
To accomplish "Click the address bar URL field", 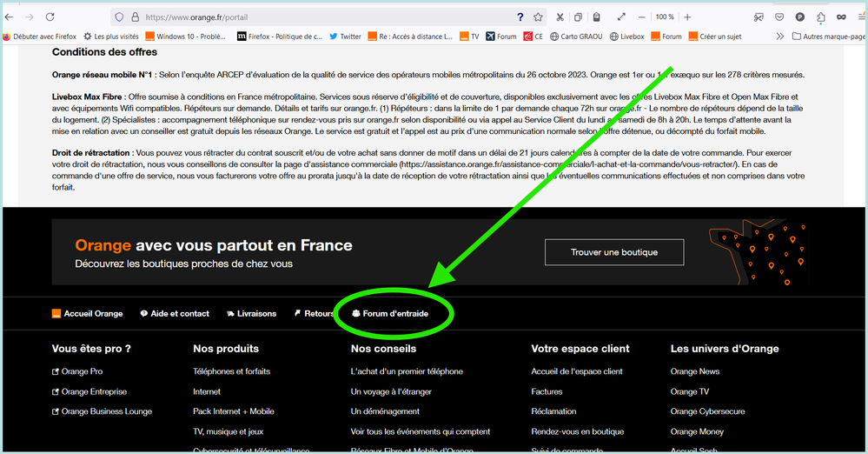I will click(327, 17).
